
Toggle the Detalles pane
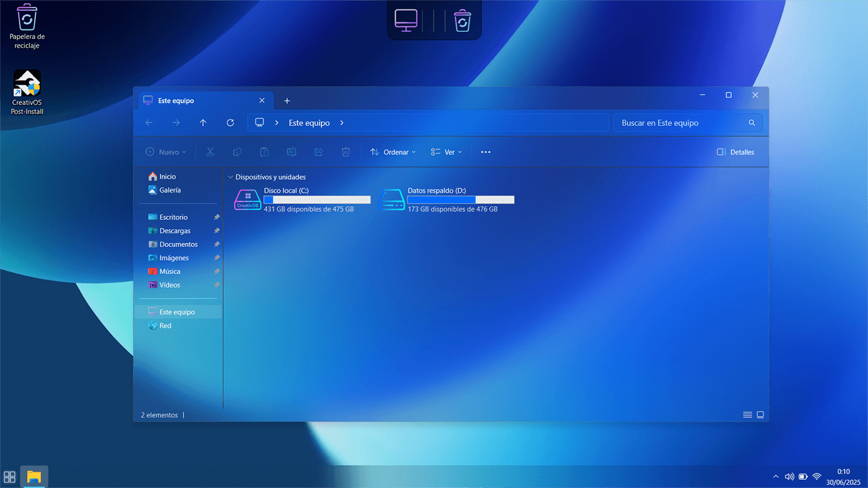pyautogui.click(x=735, y=152)
